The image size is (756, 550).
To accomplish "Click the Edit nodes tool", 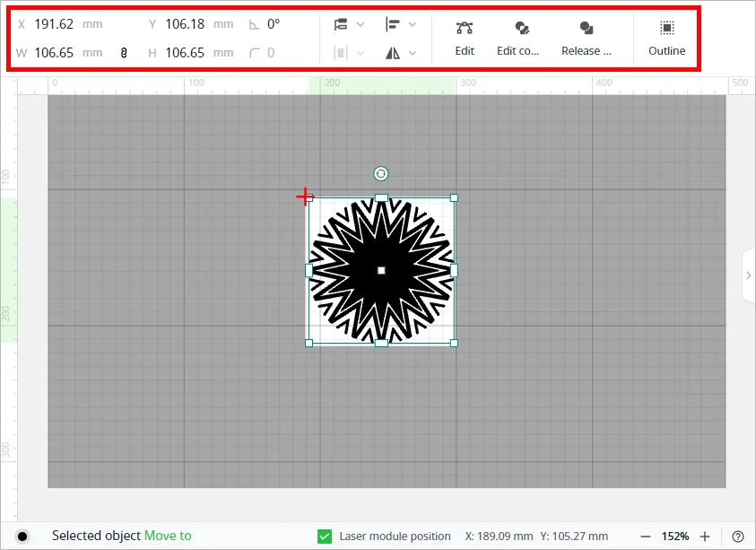I will click(x=465, y=39).
